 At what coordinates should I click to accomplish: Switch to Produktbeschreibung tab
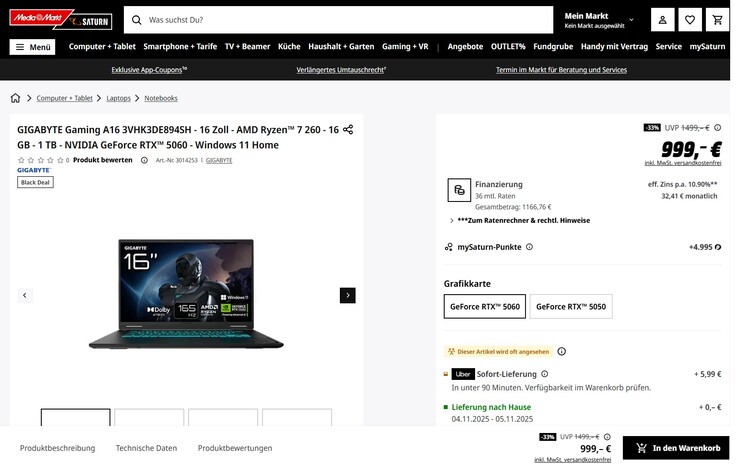[x=57, y=448]
